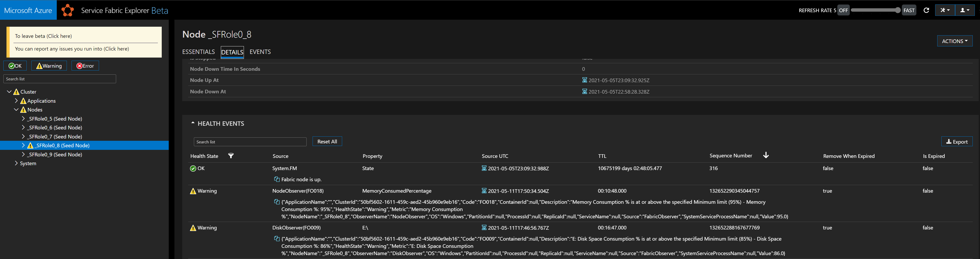Click the tree Search list field
This screenshot has height=259, width=980.
[x=60, y=79]
